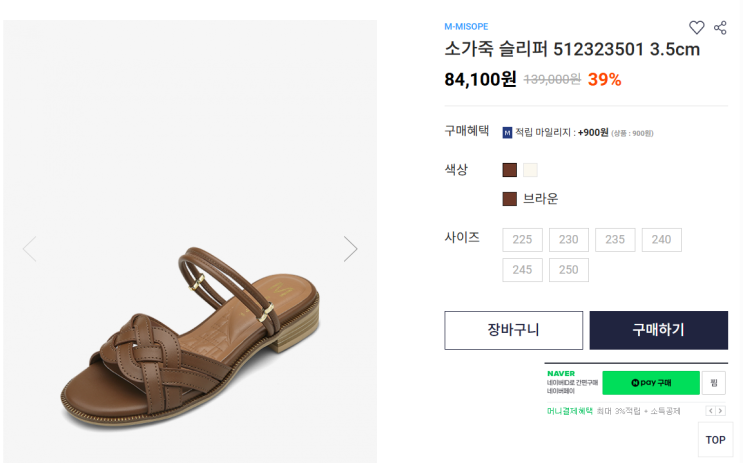Select size 235
The image size is (743, 463).
[615, 240]
